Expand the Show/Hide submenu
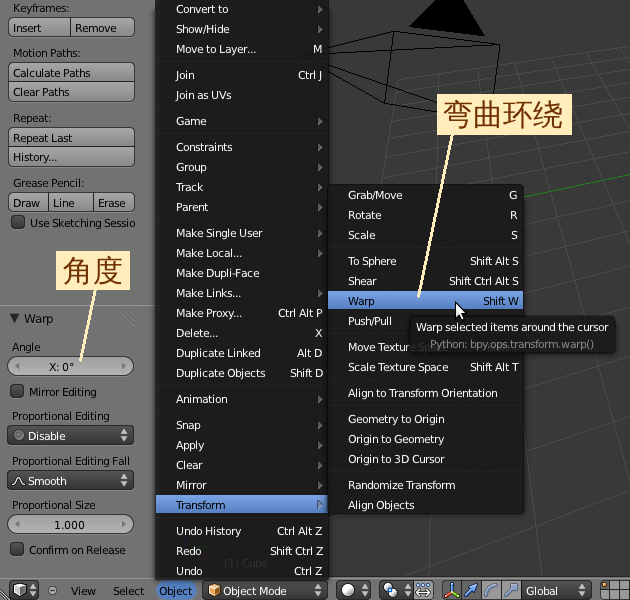The width and height of the screenshot is (630, 600). click(x=242, y=29)
